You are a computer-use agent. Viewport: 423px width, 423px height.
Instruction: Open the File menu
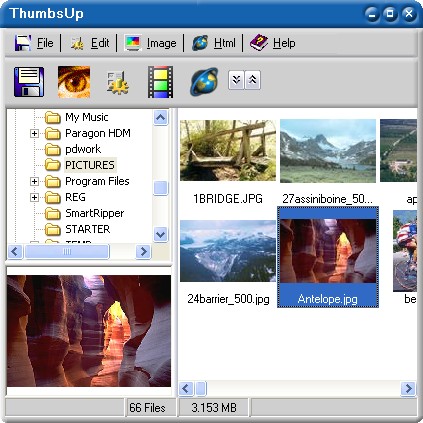pos(45,43)
